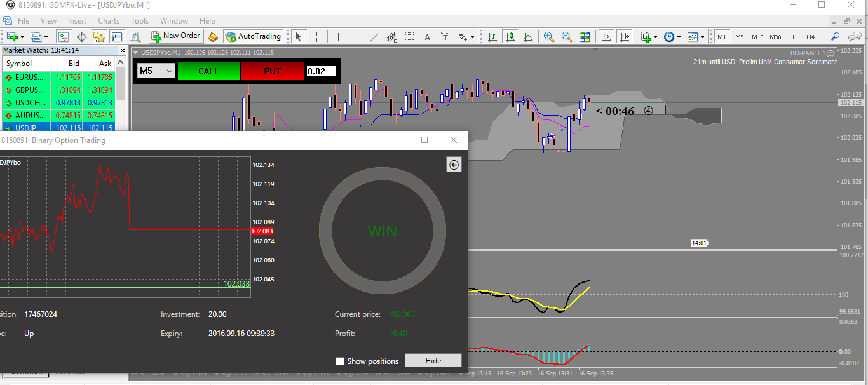868x385 pixels.
Task: Click the Hide button
Action: point(433,360)
